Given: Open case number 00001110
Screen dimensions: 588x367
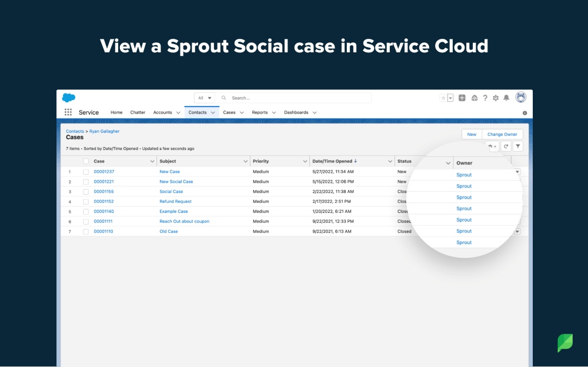Looking at the screenshot, I should 103,232.
